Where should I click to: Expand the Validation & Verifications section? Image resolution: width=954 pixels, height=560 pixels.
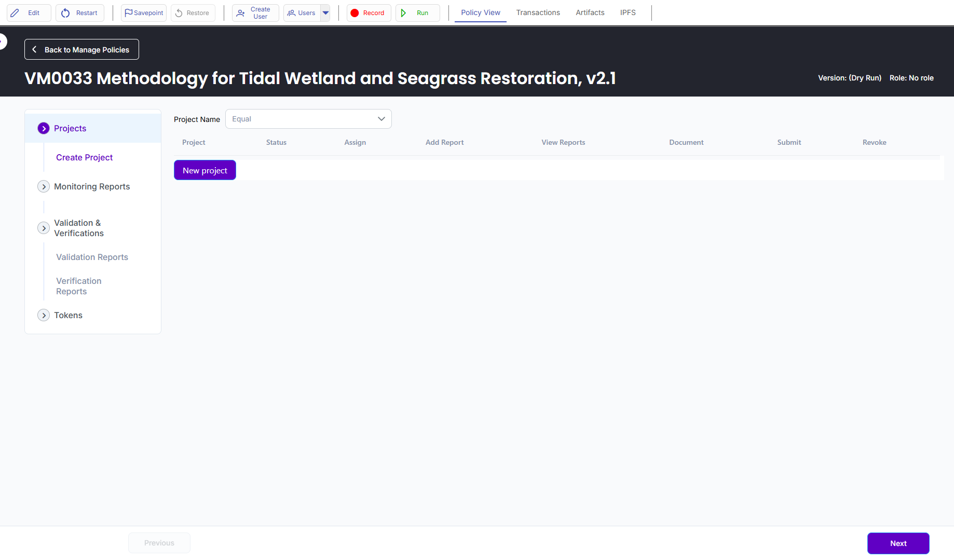point(44,228)
